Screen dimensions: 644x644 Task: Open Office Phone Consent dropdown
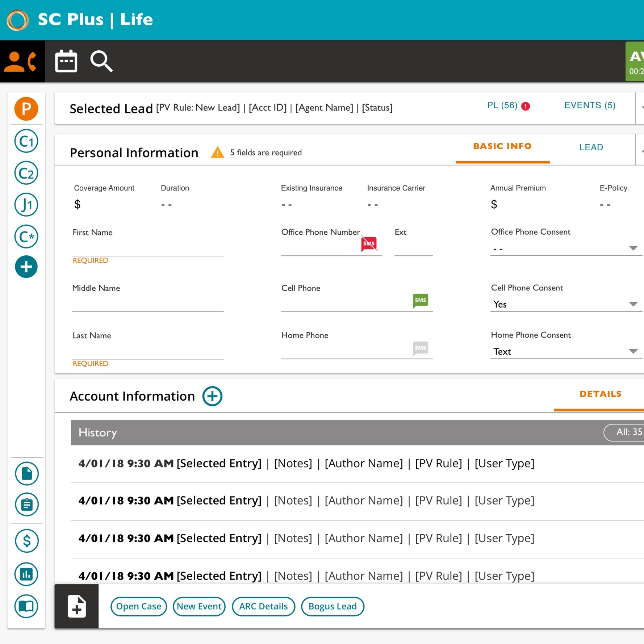pos(566,248)
